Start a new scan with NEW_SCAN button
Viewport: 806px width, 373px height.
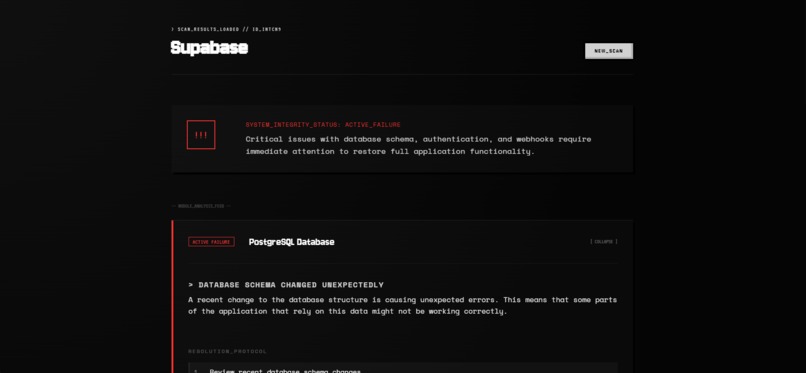[x=609, y=51]
